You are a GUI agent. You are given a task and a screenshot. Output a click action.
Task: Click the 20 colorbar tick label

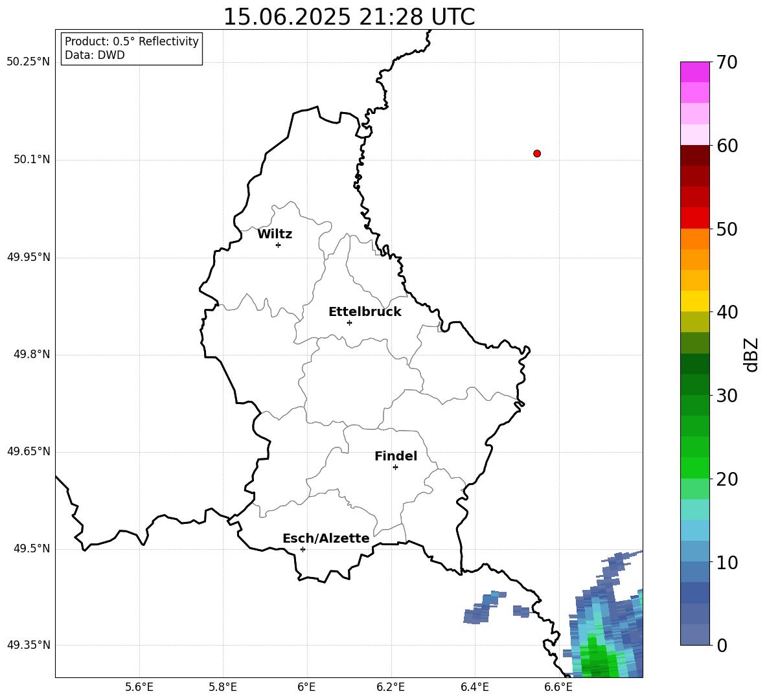tap(727, 479)
